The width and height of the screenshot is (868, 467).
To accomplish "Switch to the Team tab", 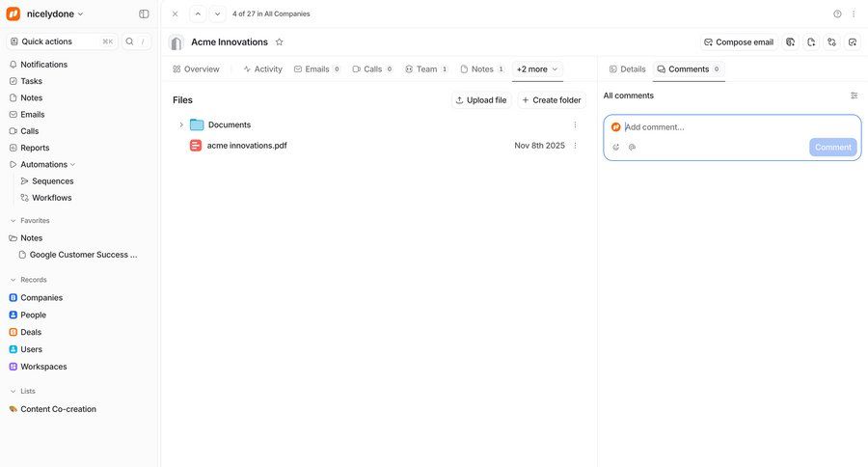I will click(x=426, y=69).
